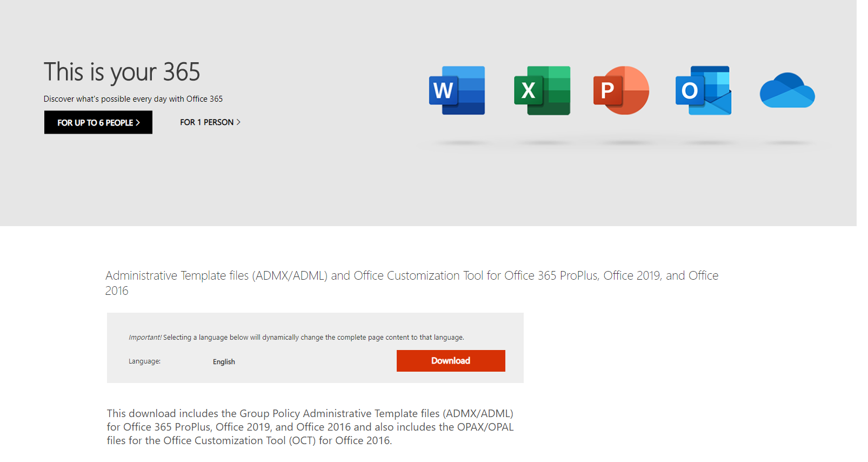This screenshot has width=868, height=462.
Task: Click the Outlook app icon
Action: tap(703, 90)
